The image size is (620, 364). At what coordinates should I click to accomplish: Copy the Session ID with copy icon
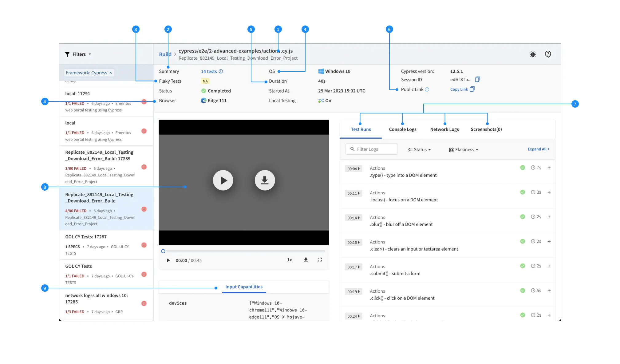tap(477, 80)
